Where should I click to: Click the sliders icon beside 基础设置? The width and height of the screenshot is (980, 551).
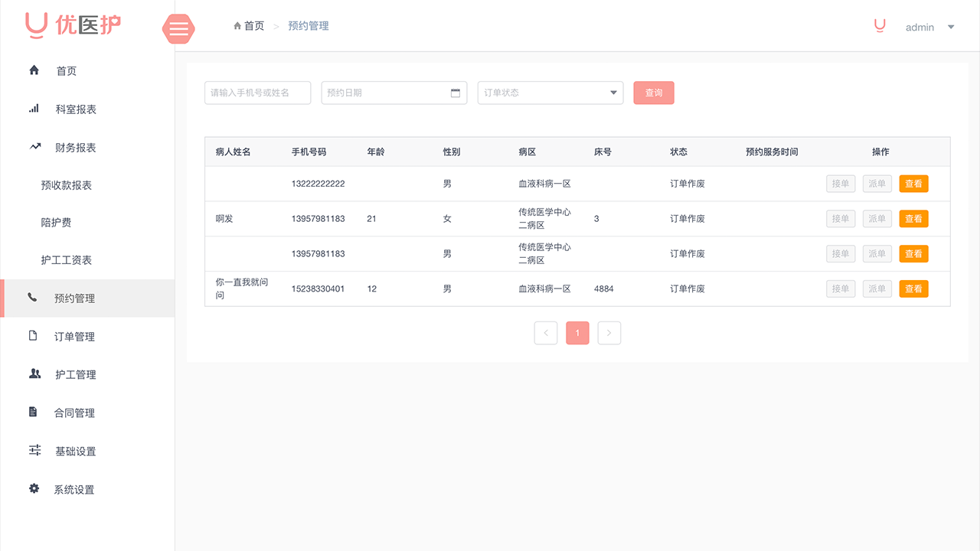[34, 451]
